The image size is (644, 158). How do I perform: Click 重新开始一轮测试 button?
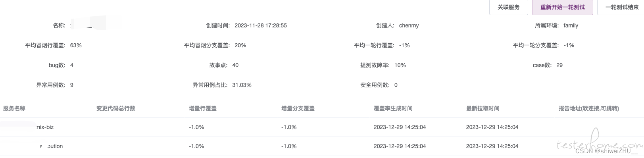pyautogui.click(x=562, y=7)
